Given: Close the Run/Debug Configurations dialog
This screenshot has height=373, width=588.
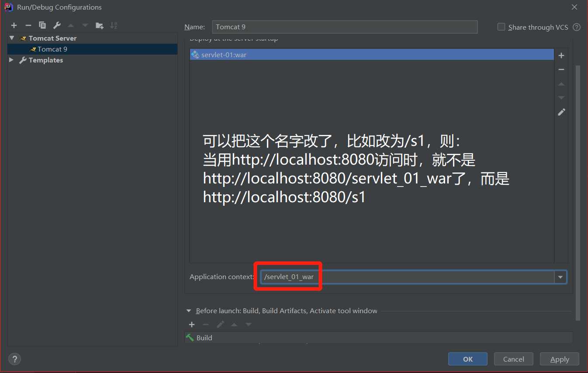Looking at the screenshot, I should pyautogui.click(x=574, y=7).
